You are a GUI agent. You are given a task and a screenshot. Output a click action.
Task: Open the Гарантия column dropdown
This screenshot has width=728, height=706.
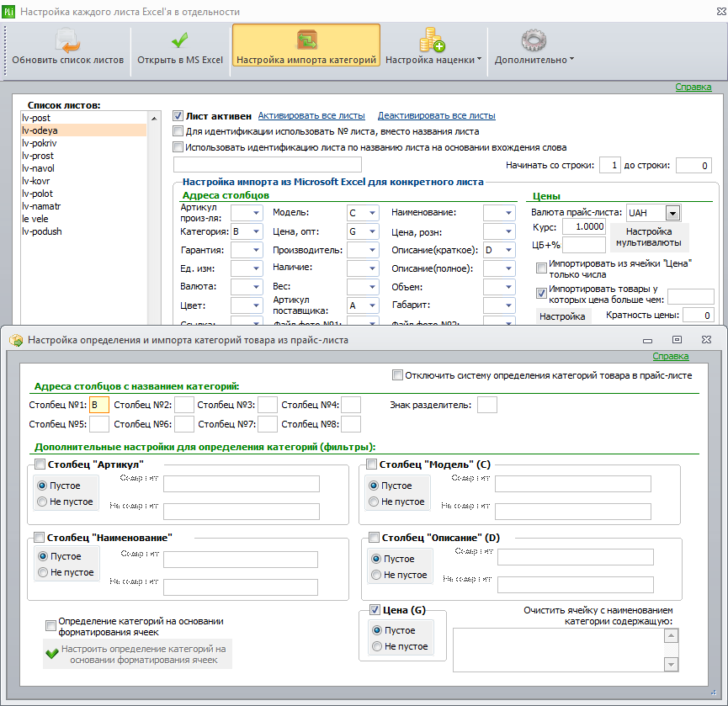pyautogui.click(x=257, y=250)
